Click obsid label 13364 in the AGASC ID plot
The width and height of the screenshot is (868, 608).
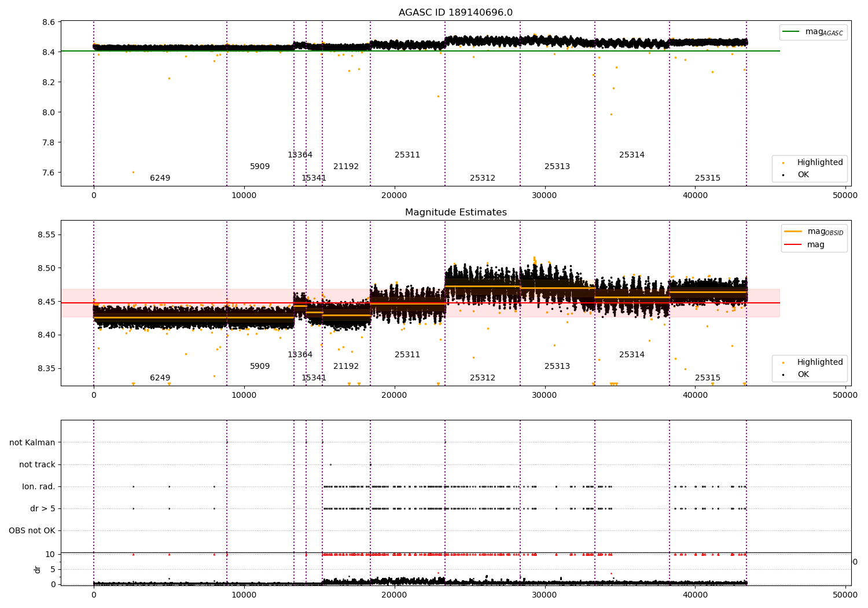300,155
